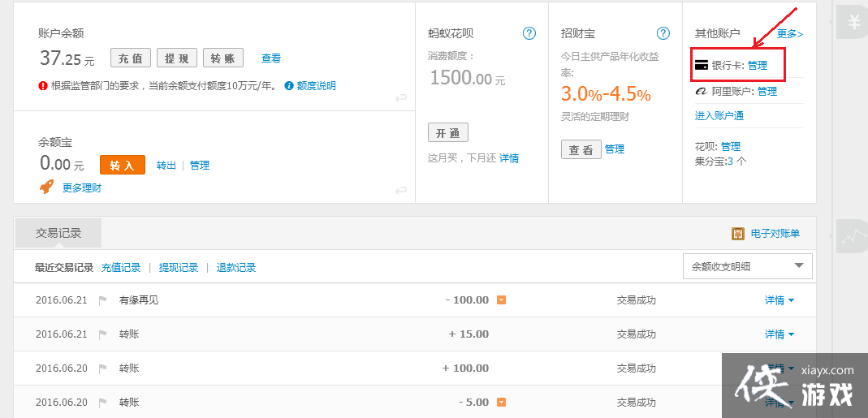Click the ¥ icon in the right sidebar

tap(853, 23)
